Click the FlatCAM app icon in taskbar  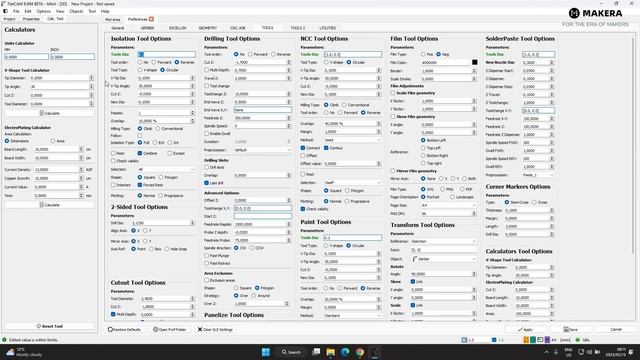(374, 352)
